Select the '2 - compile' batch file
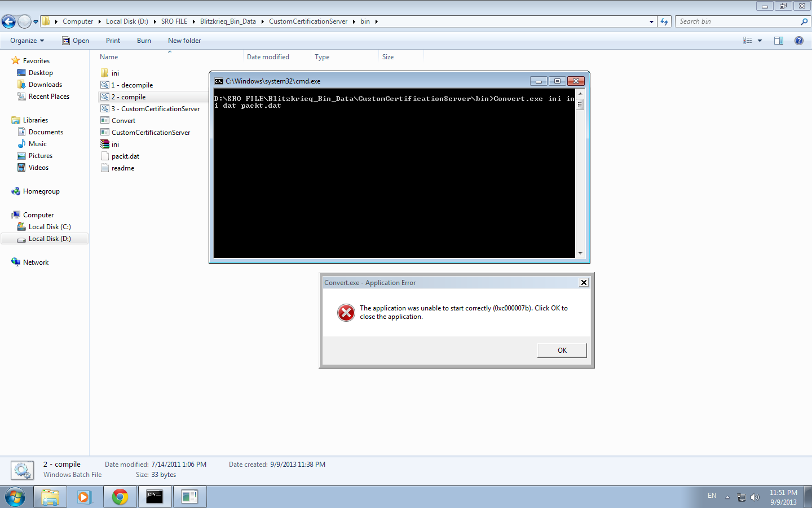The width and height of the screenshot is (812, 508). click(123, 97)
